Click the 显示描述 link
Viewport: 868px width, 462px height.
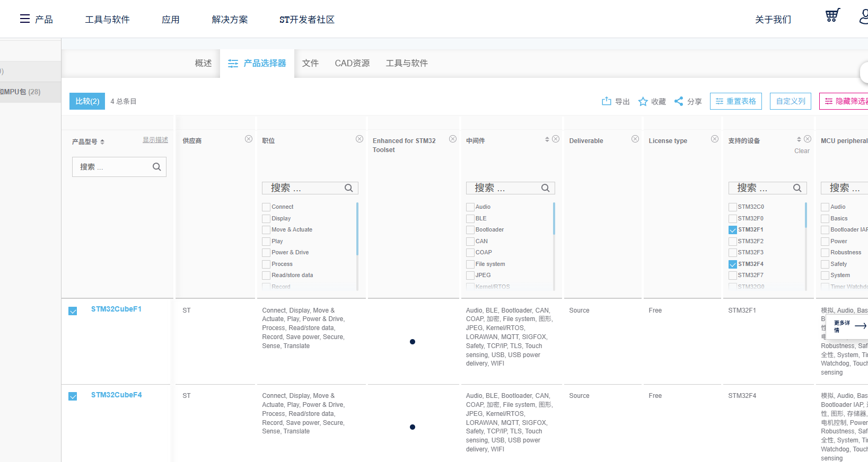155,140
